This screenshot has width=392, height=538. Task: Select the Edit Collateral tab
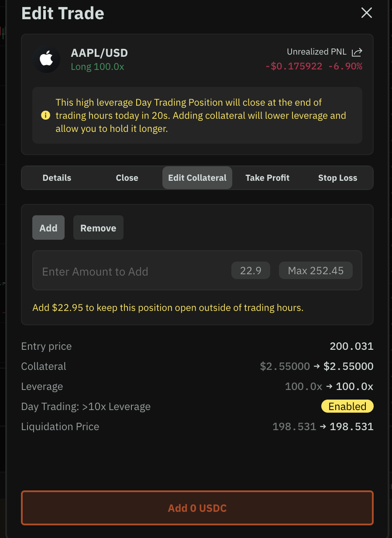(x=197, y=178)
